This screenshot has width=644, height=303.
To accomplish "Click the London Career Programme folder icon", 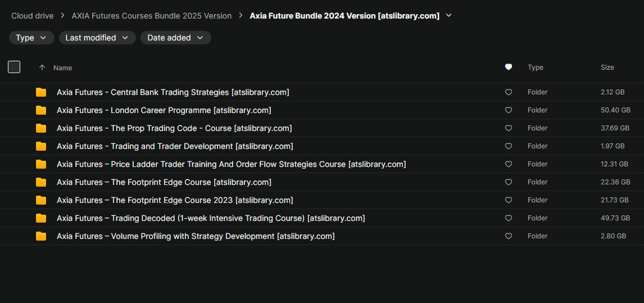I will coord(41,110).
